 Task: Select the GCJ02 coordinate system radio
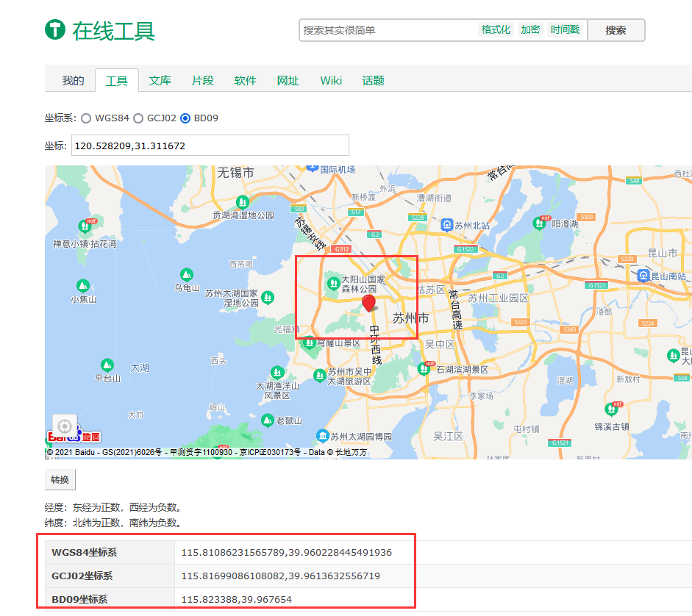click(x=138, y=118)
